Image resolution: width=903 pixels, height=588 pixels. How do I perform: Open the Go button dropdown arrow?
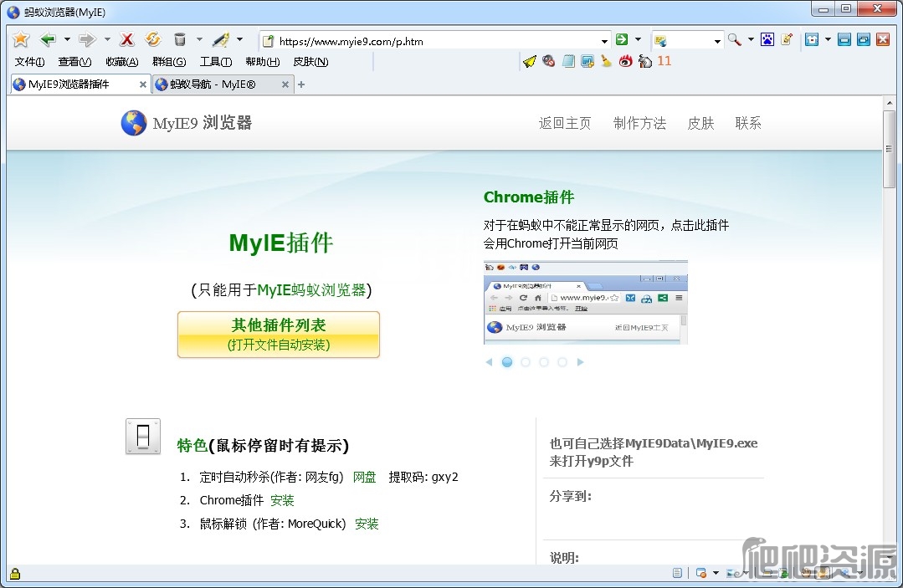tap(638, 39)
